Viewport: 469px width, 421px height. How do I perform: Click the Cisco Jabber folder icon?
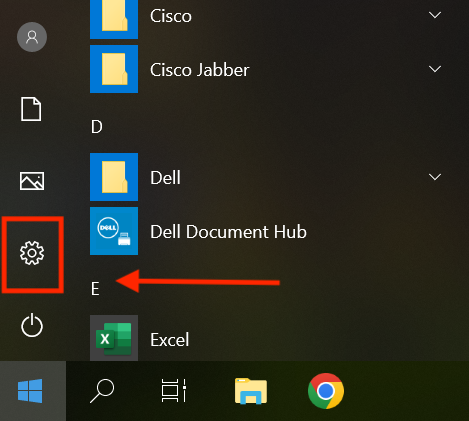[x=114, y=69]
